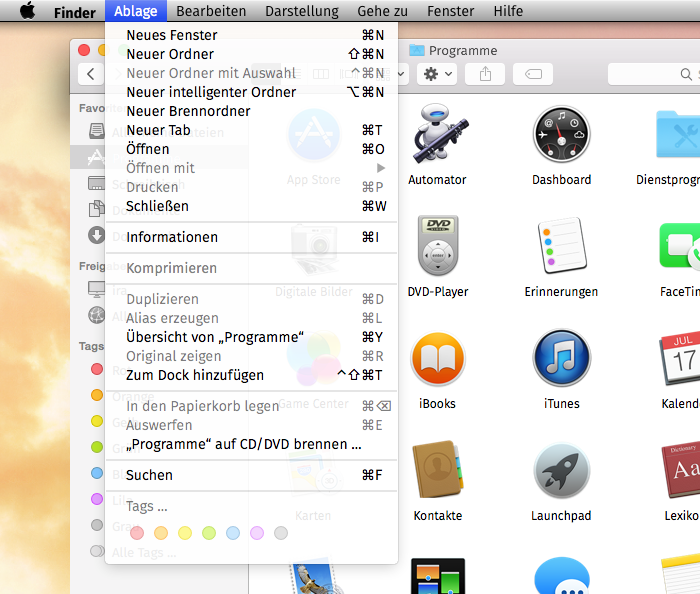Select the orange tag in the sidebar
The height and width of the screenshot is (594, 700).
click(x=97, y=395)
